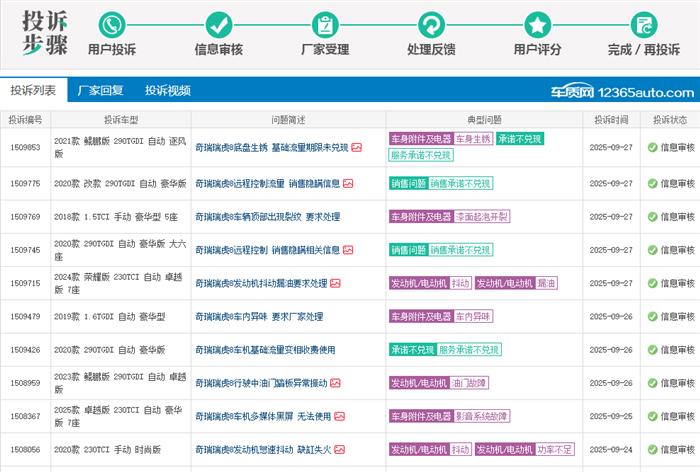
Task: Click the 完成/再投诉 document step icon
Action: [644, 25]
